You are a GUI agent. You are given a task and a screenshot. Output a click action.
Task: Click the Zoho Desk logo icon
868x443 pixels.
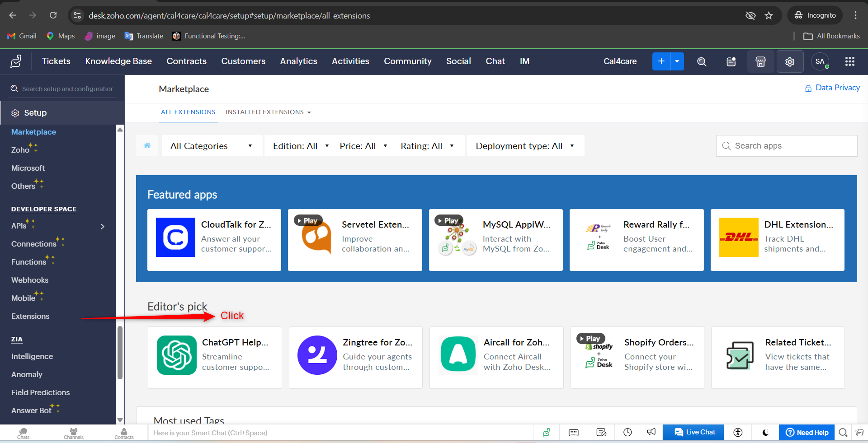coord(16,61)
